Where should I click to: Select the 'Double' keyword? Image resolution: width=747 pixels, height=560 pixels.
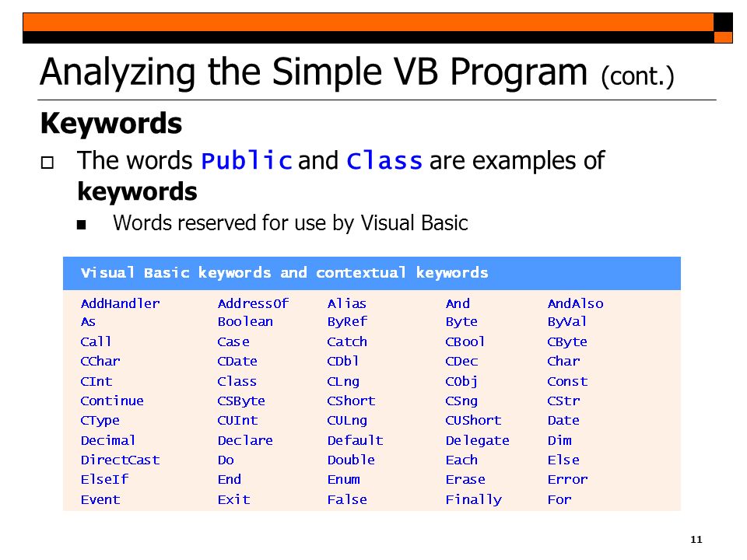click(351, 460)
